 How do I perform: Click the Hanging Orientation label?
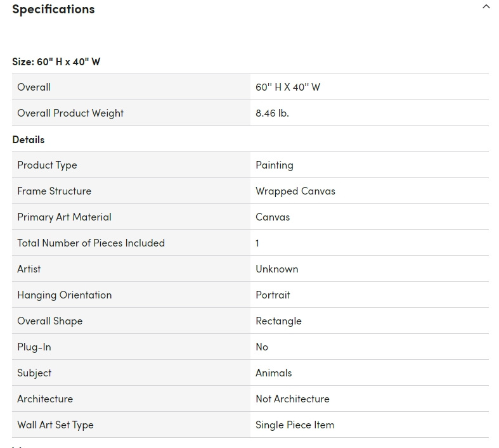point(64,295)
